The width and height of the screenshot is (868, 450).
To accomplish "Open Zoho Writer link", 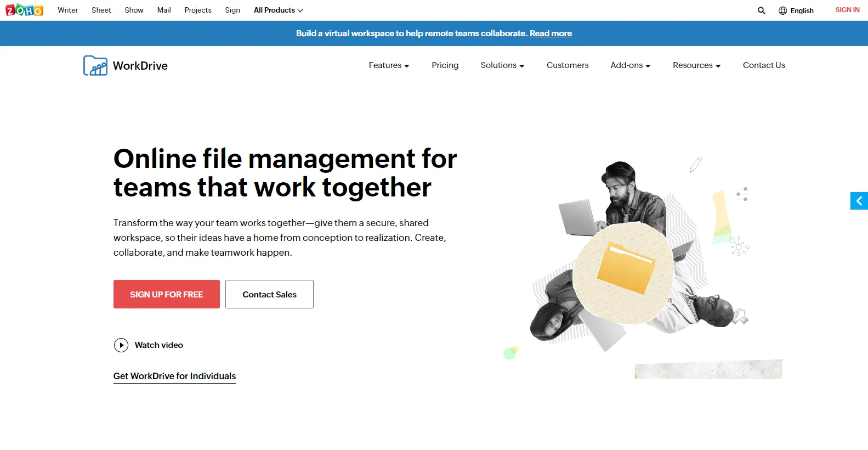I will tap(68, 10).
